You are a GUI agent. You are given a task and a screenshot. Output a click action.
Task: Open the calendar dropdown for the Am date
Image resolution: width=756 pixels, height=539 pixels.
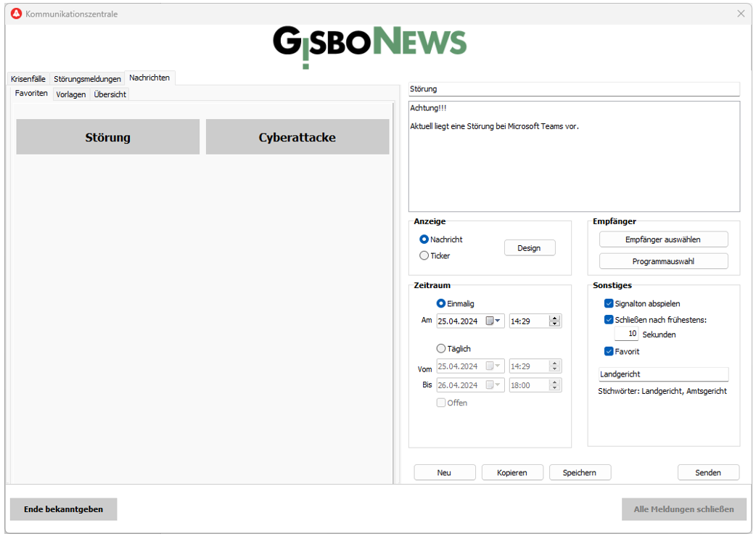[x=493, y=321]
